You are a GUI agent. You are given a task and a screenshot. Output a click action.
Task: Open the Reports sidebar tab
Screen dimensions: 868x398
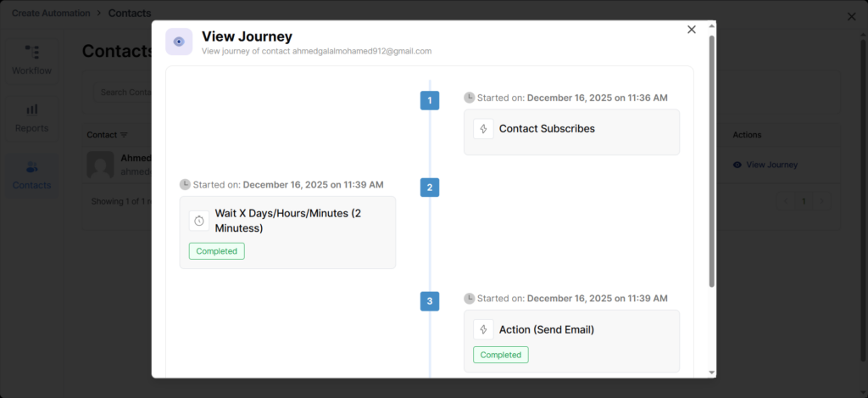(31, 118)
